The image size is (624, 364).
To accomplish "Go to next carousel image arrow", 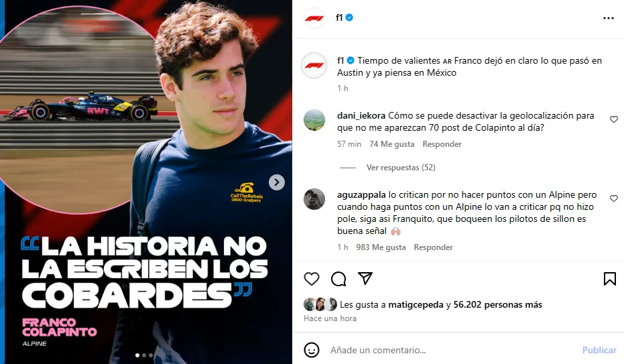I will pos(277,182).
